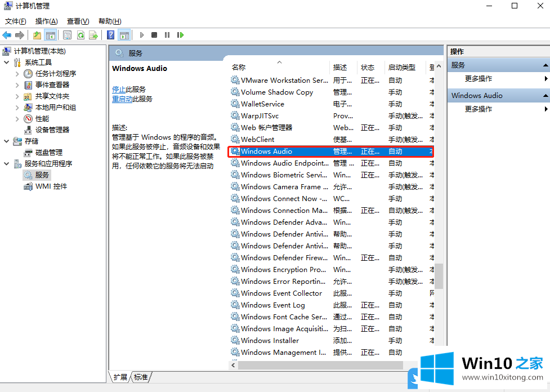Image resolution: width=550 pixels, height=392 pixels.
Task: Sort by the 名称 column header
Action: coord(279,67)
